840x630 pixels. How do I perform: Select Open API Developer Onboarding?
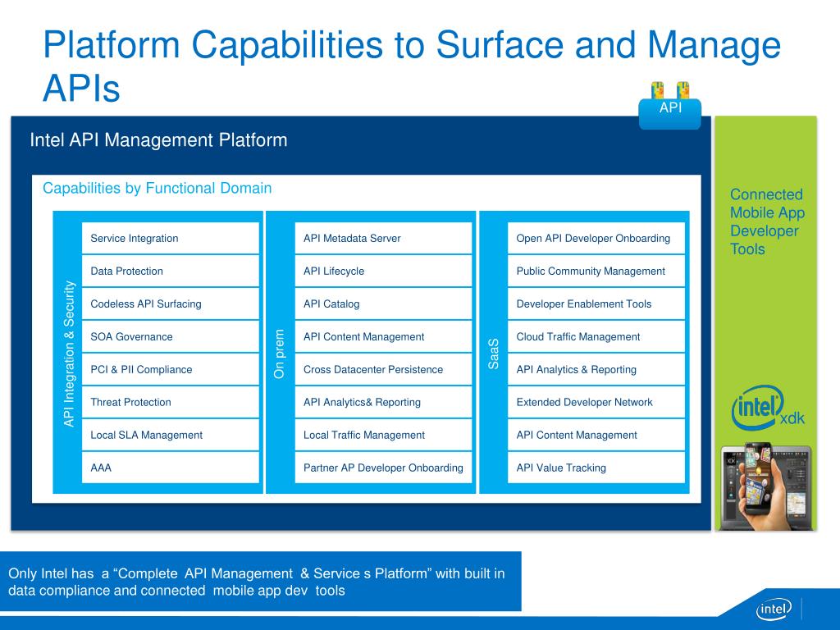pos(596,239)
